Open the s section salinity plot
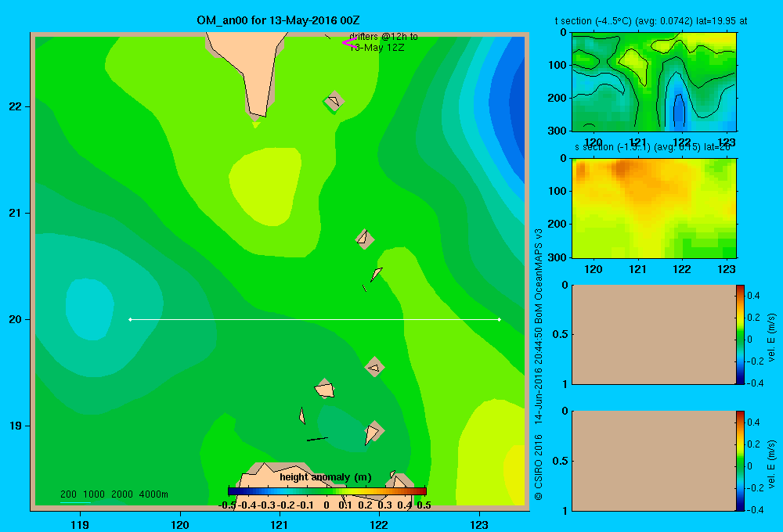 (654, 207)
